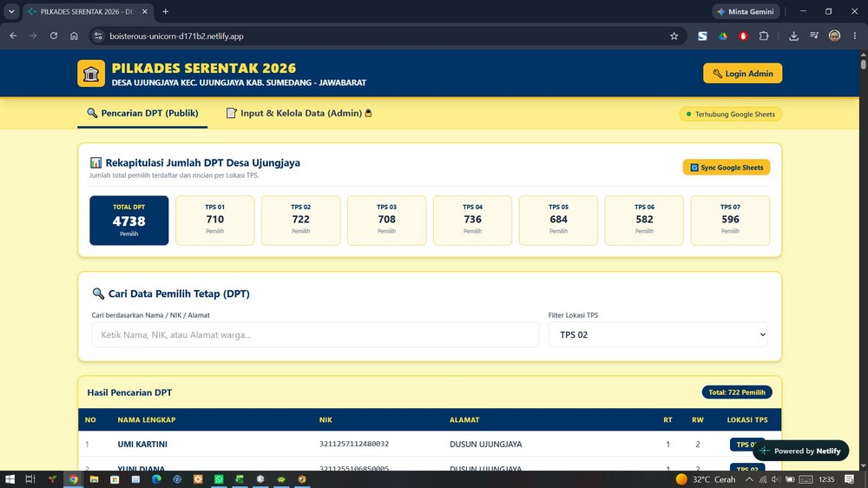The image size is (868, 488).
Task: Open WhatsApp from the taskbar
Action: [x=220, y=479]
